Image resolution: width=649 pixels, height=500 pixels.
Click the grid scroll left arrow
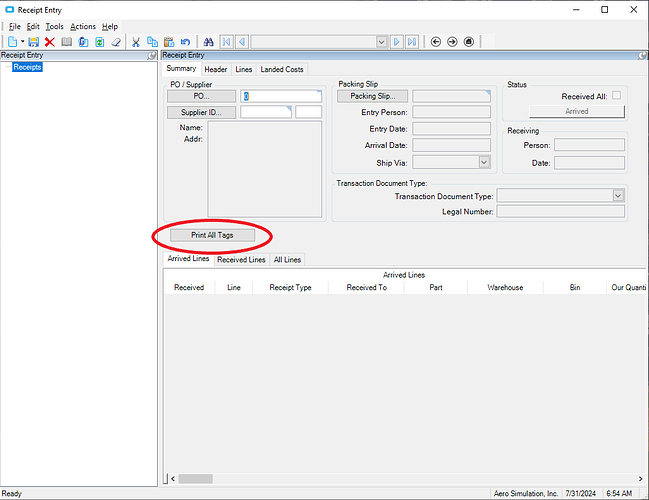coord(173,479)
